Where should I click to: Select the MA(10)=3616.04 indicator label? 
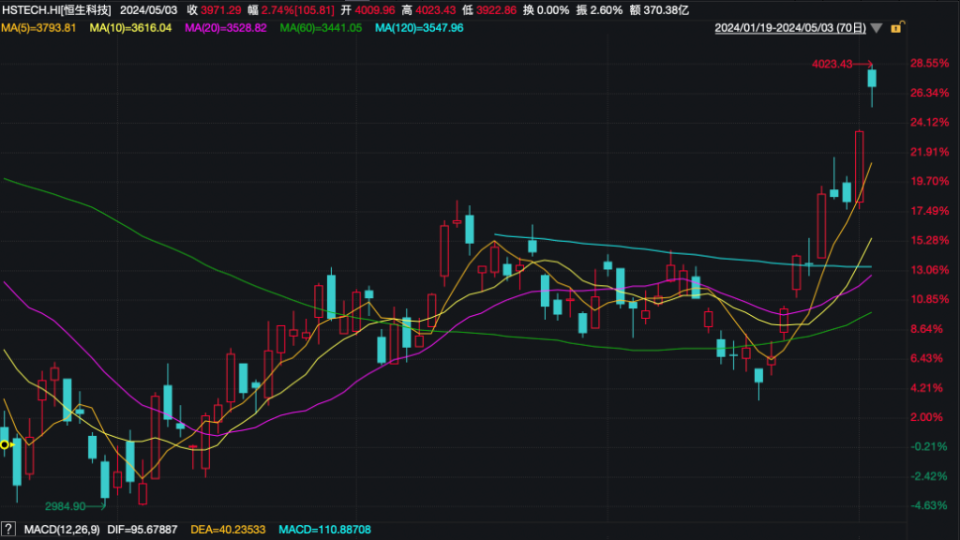click(130, 28)
